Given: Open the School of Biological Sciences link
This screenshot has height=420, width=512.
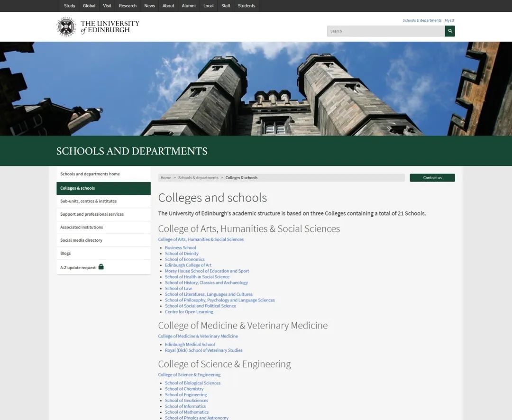Looking at the screenshot, I should (x=192, y=383).
